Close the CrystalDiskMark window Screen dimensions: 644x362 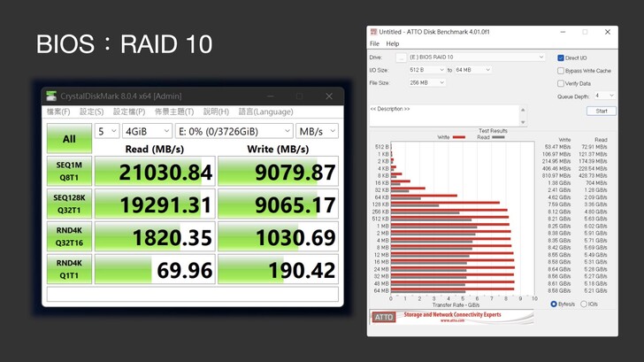point(329,96)
